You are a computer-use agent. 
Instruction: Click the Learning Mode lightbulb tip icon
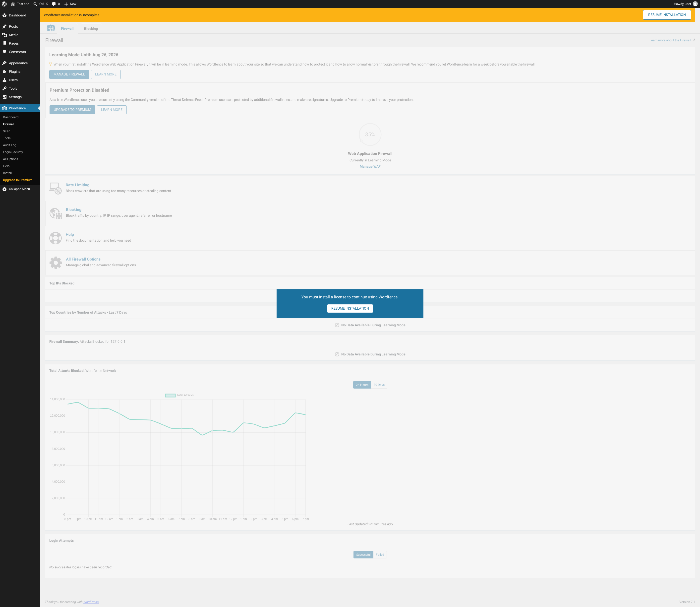coord(51,64)
